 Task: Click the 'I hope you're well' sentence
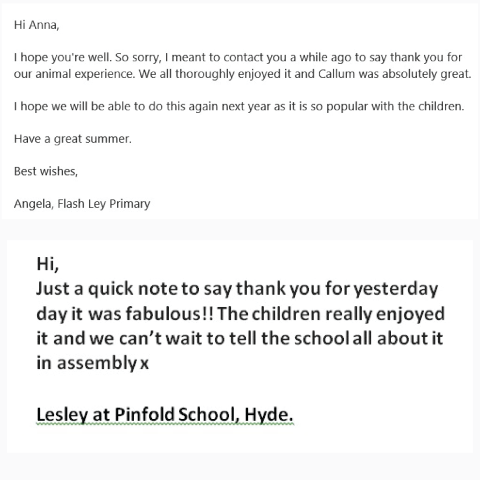click(62, 57)
